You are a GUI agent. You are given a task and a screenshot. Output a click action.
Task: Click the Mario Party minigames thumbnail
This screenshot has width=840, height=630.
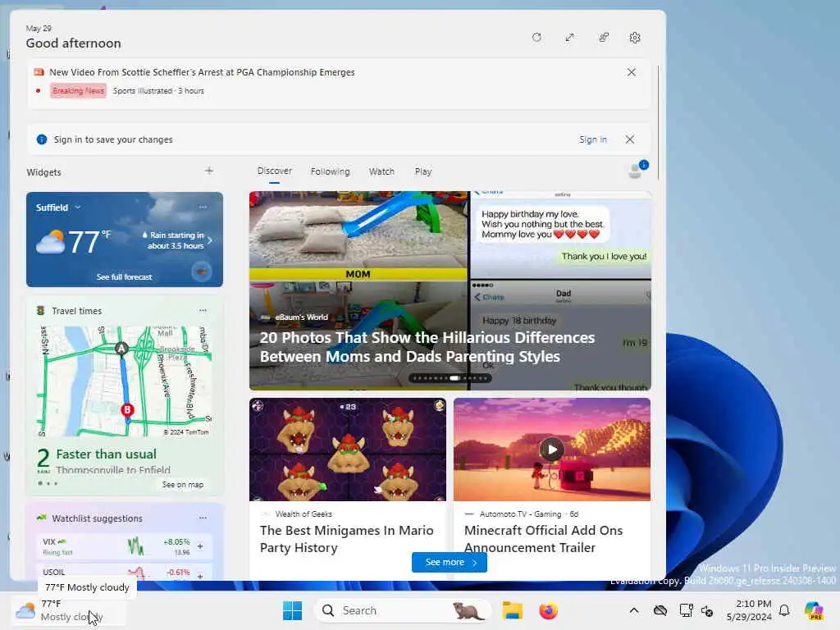(348, 450)
